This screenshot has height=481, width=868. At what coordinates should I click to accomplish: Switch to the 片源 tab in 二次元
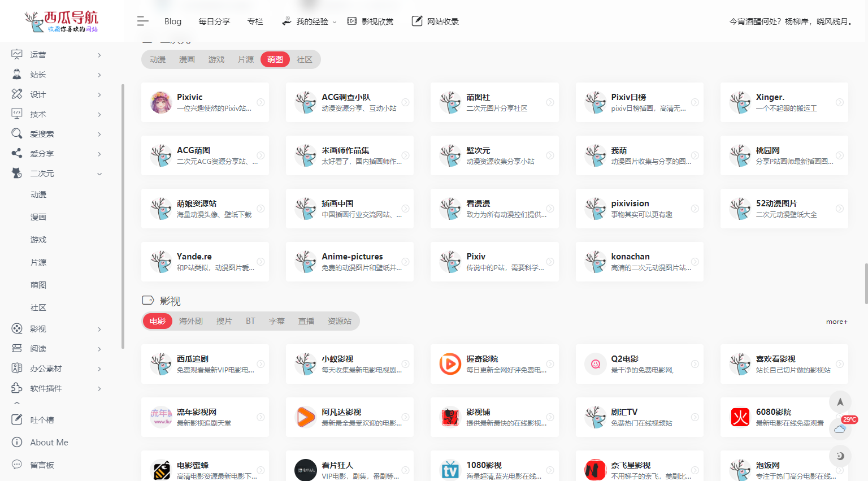coord(246,59)
